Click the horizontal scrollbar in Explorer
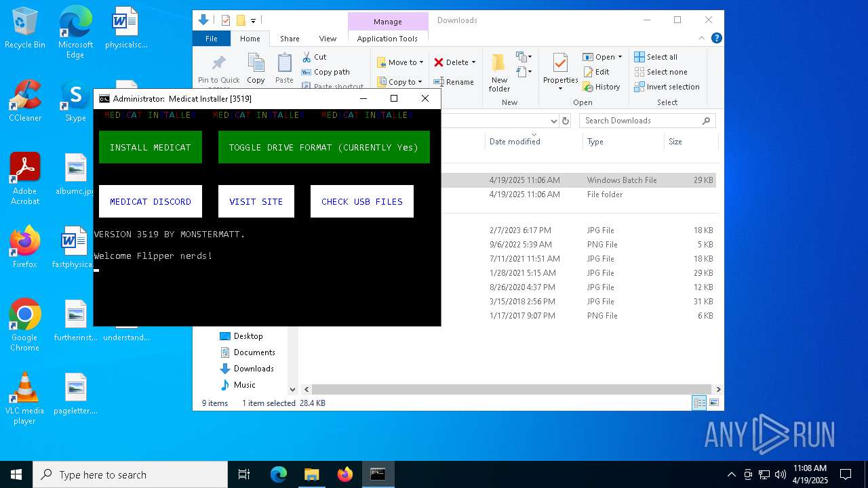This screenshot has width=868, height=488. click(513, 390)
